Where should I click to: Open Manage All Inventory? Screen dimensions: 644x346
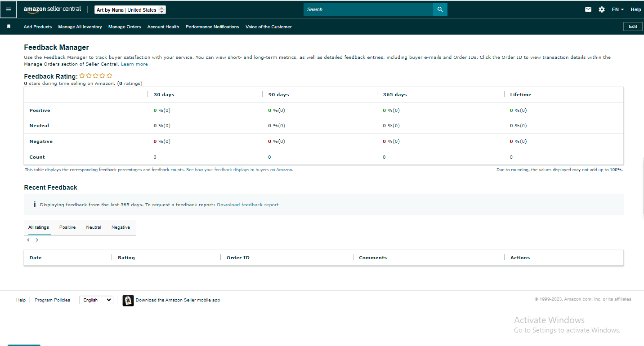coord(80,27)
